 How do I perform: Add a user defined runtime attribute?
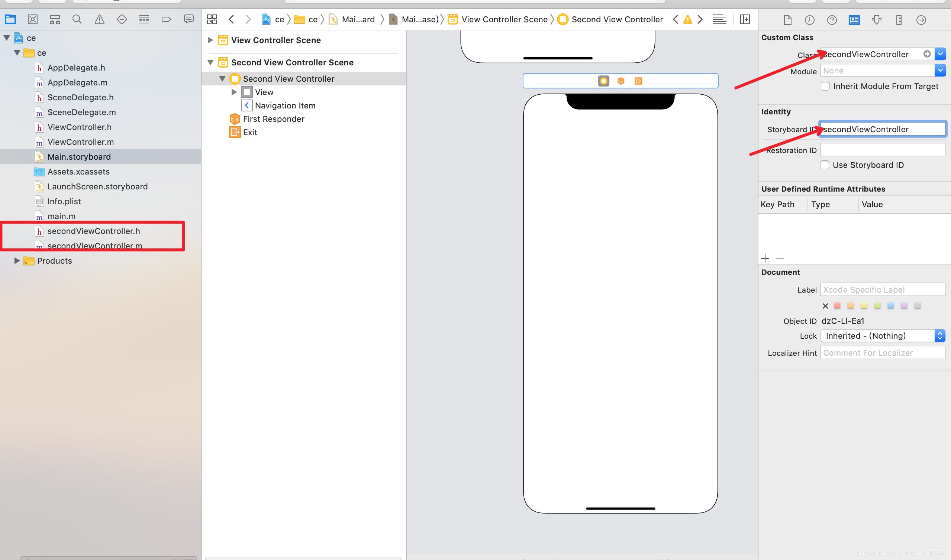pyautogui.click(x=765, y=258)
